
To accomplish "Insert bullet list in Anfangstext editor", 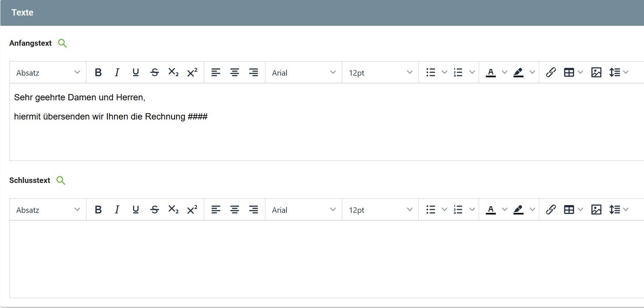I will click(x=431, y=72).
